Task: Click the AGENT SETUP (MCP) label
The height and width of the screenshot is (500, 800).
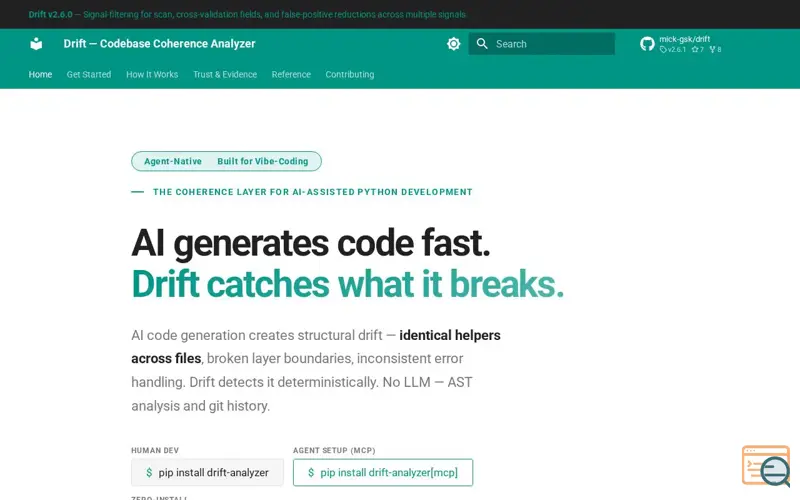Action: coord(334,451)
